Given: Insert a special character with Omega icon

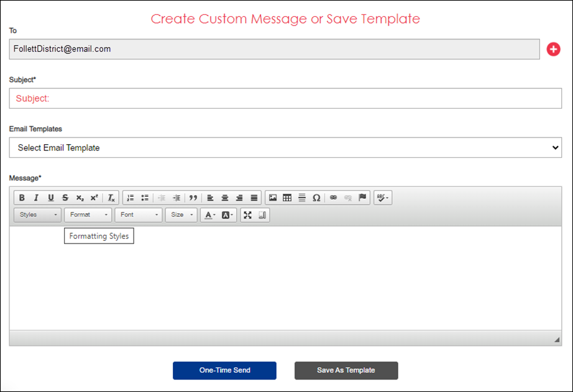Looking at the screenshot, I should [316, 198].
